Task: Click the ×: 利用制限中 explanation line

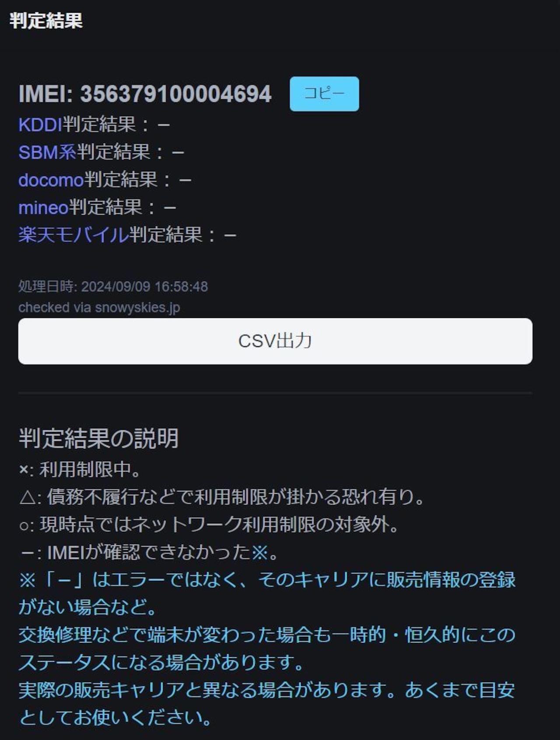Action: pos(80,469)
